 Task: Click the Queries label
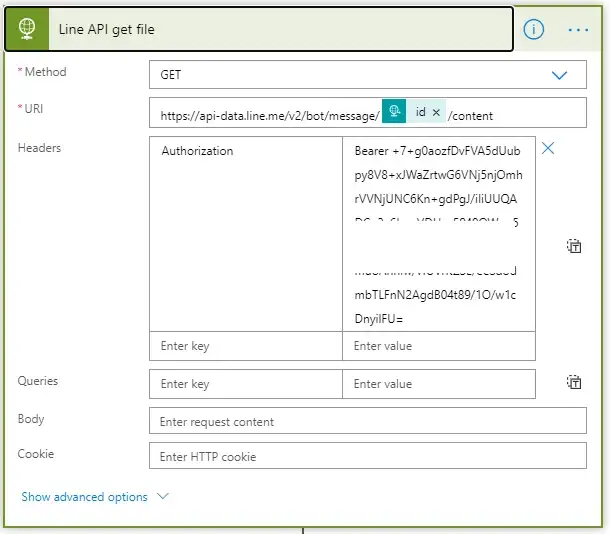[x=38, y=381]
